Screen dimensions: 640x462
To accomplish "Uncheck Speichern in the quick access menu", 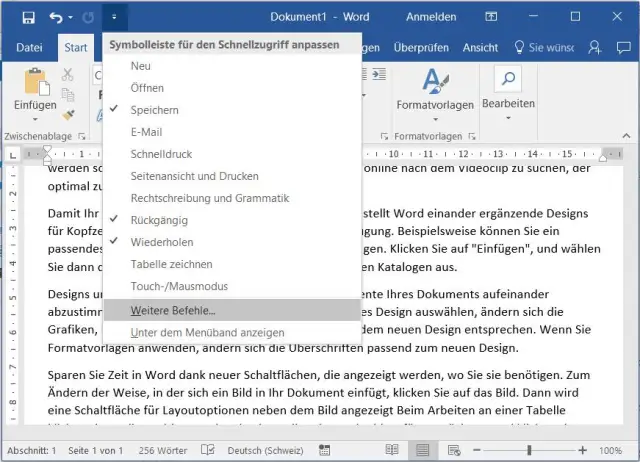I will 154,109.
